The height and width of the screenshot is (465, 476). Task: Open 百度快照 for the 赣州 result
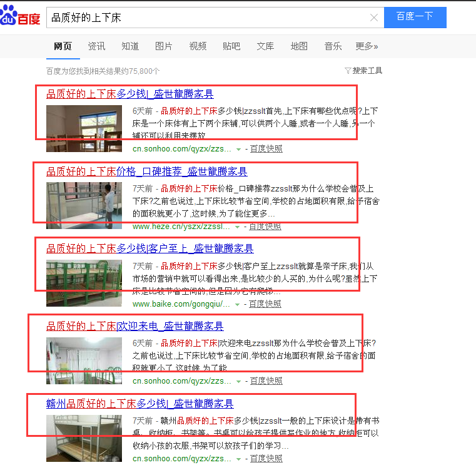pyautogui.click(x=266, y=459)
